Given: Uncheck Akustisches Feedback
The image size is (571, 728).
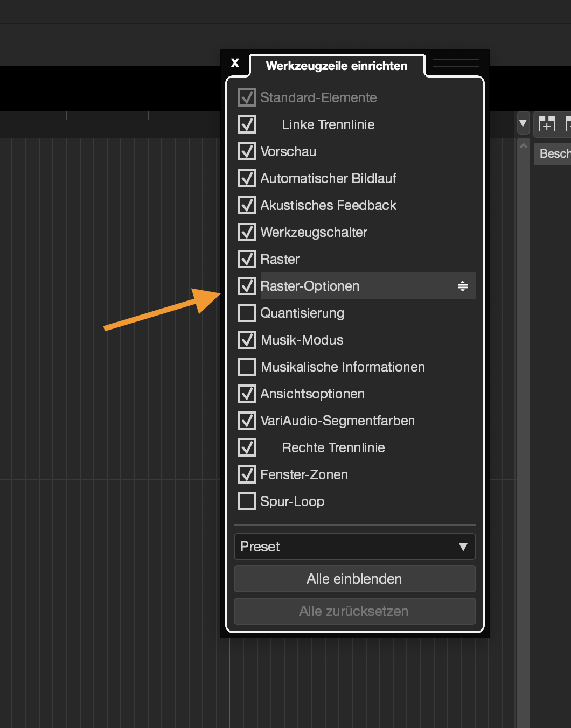Looking at the screenshot, I should pos(247,205).
